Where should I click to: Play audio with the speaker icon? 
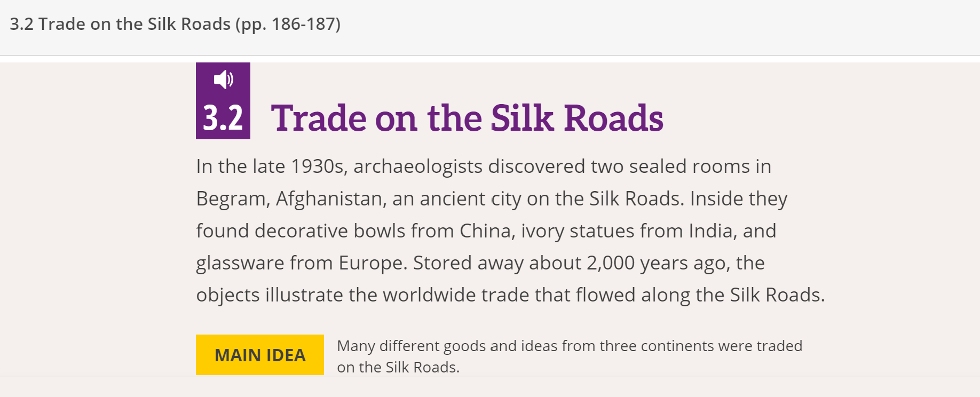(223, 80)
